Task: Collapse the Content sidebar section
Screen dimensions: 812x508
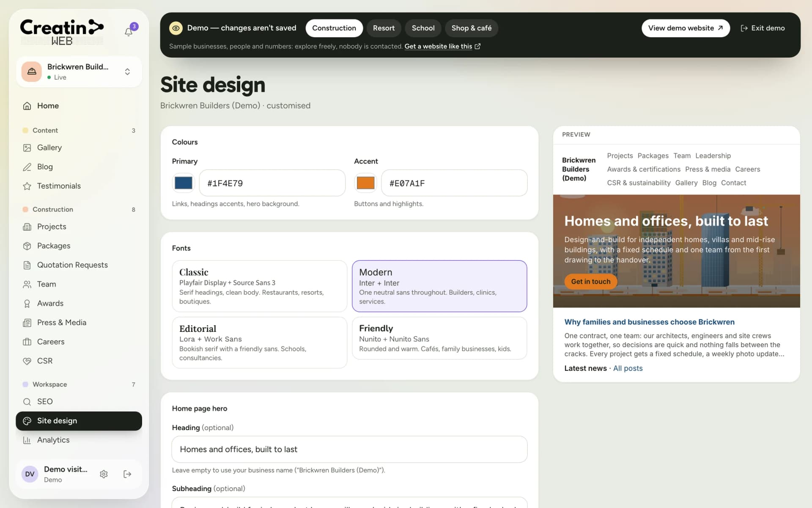Action: tap(79, 130)
